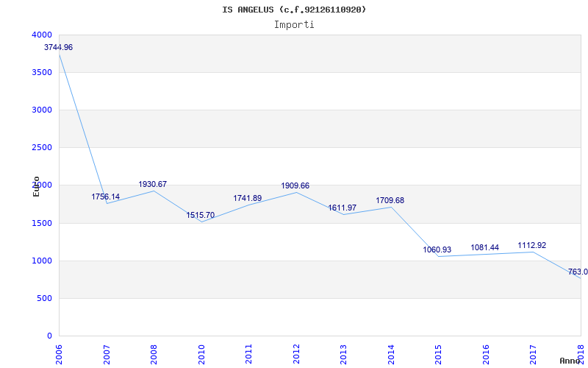Click the 4000 y-axis tick label
Screen dimensions: 588x368
[x=42, y=35]
